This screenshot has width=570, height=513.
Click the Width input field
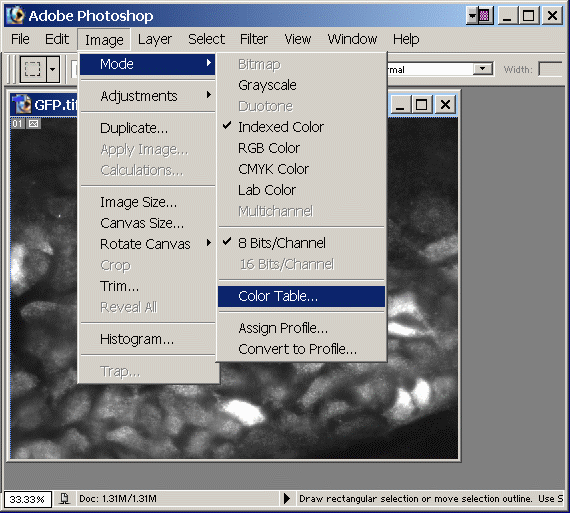click(x=550, y=69)
